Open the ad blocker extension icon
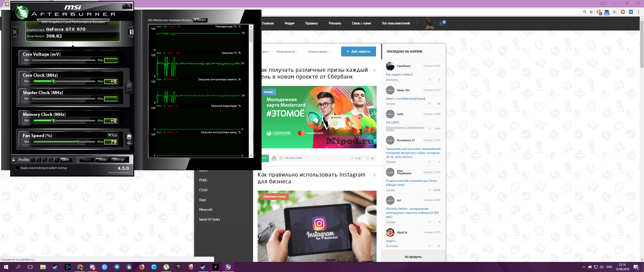644x272 pixels. (599, 12)
